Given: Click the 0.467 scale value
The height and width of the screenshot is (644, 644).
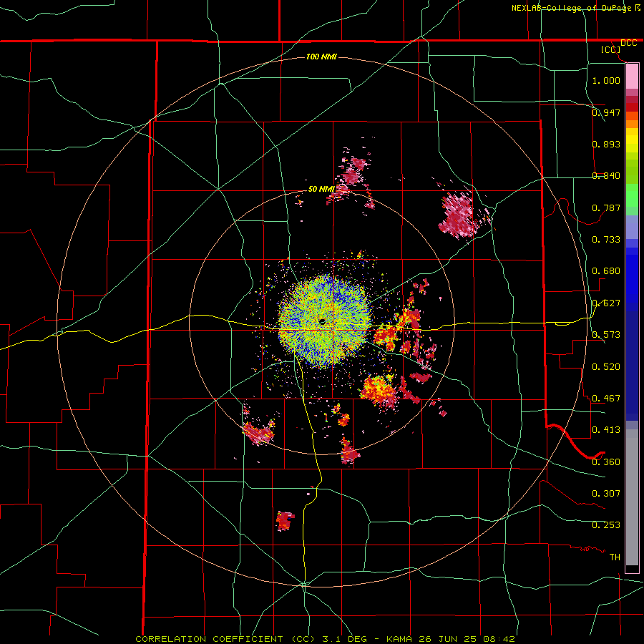Looking at the screenshot, I should [x=606, y=398].
